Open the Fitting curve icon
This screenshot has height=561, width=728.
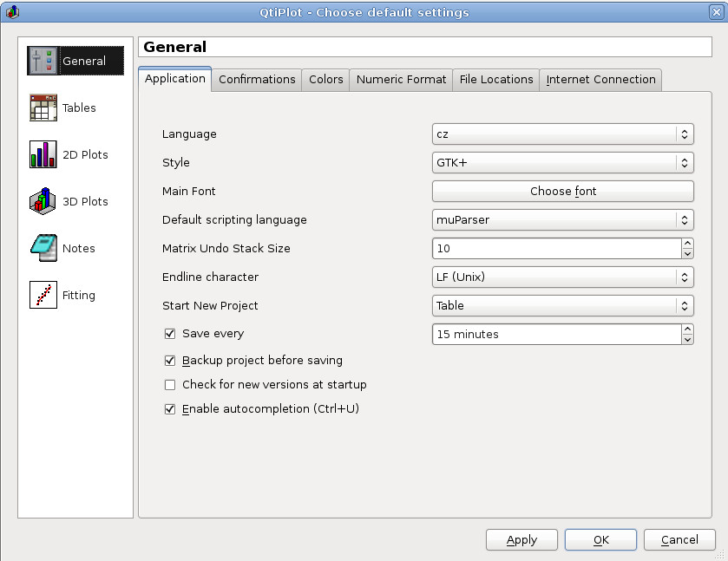(43, 295)
